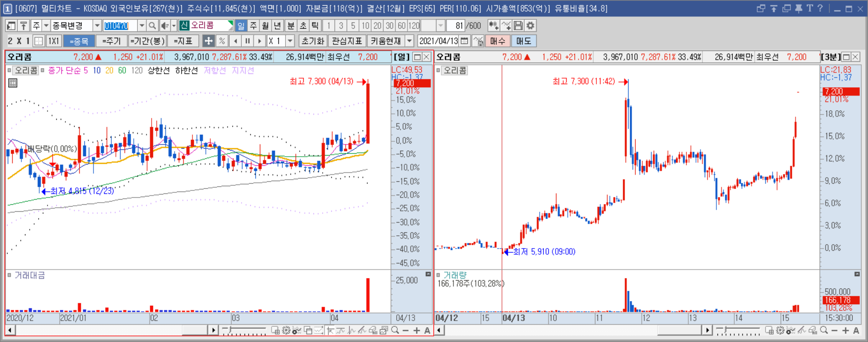
Task: Click the date field 2021/04/13
Action: coord(439,41)
